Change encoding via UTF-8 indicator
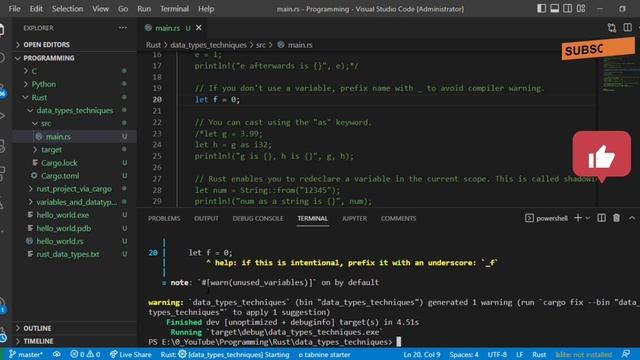 click(497, 355)
